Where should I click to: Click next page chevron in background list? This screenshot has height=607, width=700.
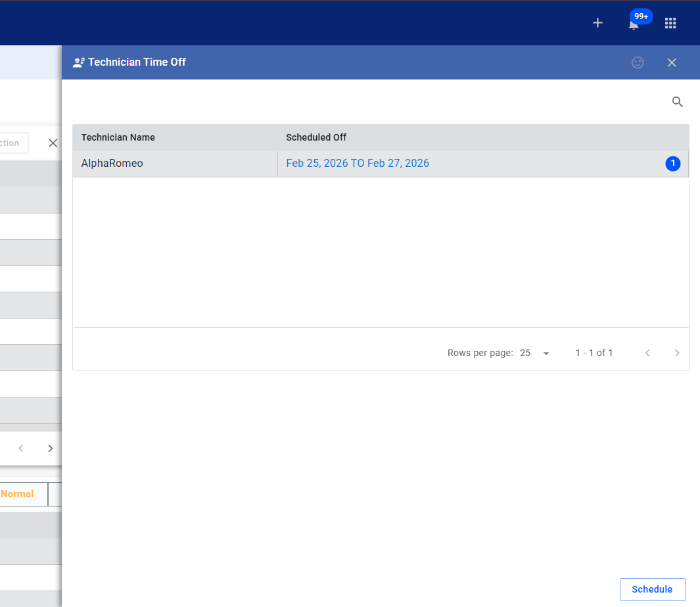click(50, 449)
